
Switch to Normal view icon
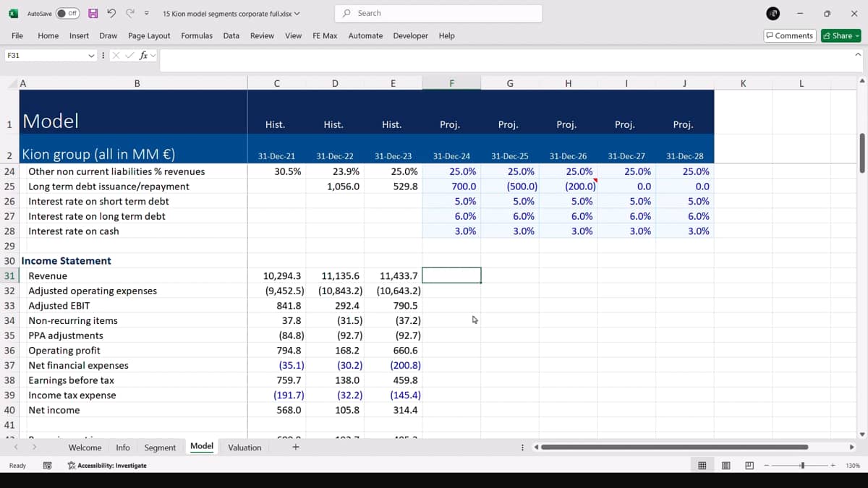(x=702, y=466)
